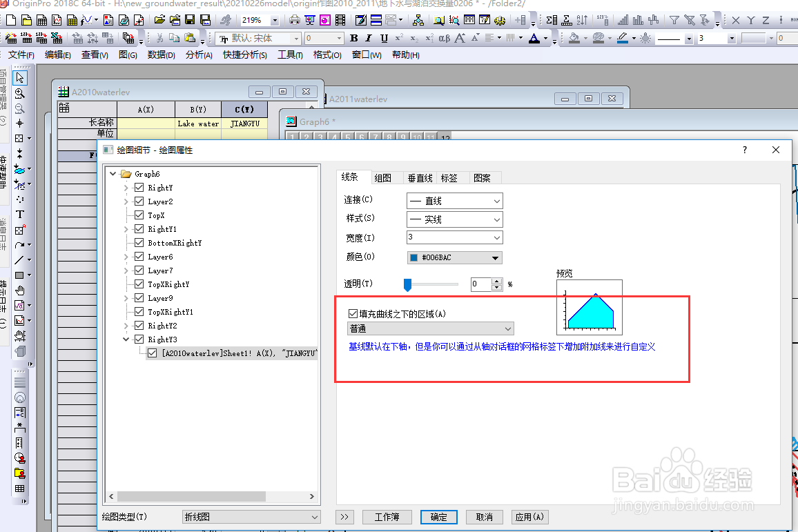This screenshot has width=798, height=532.
Task: Select the Rectangle drawing tool
Action: click(x=19, y=275)
